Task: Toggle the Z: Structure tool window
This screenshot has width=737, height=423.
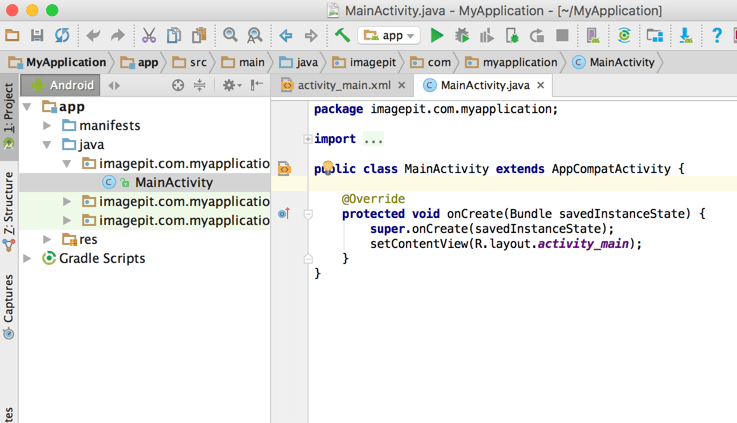Action: tap(8, 211)
